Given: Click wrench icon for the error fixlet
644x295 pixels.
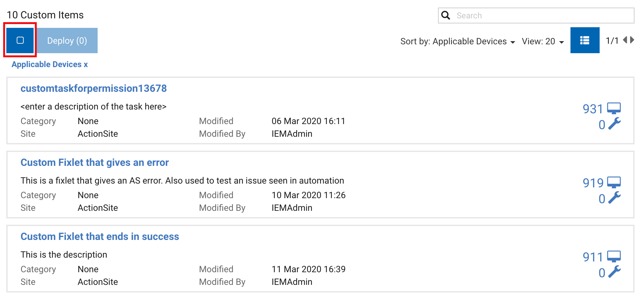Looking at the screenshot, I should [614, 198].
